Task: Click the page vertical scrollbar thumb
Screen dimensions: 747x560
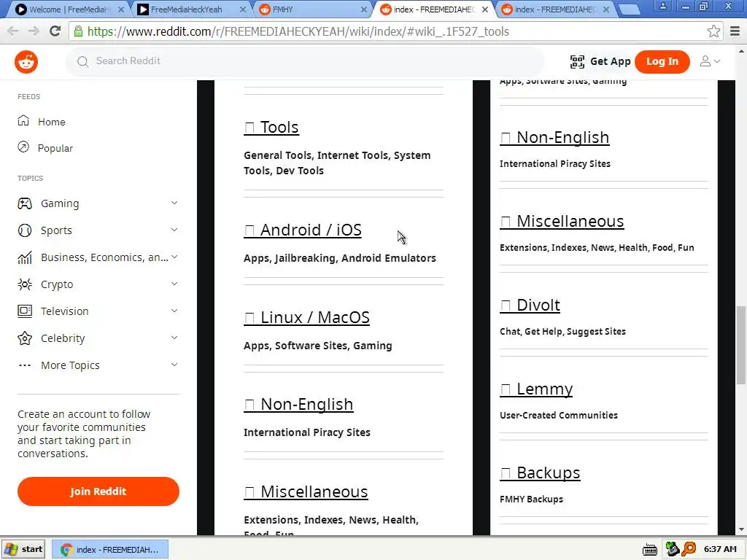Action: [x=741, y=345]
